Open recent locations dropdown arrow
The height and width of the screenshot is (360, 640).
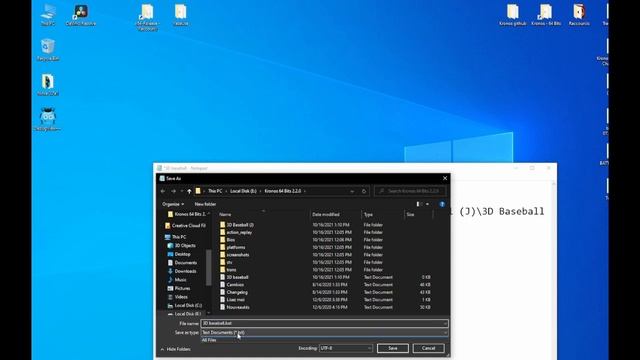pyautogui.click(x=182, y=191)
